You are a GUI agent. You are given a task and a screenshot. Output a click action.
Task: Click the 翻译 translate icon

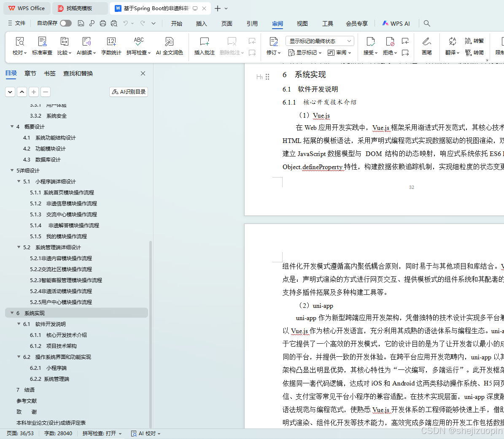[452, 41]
